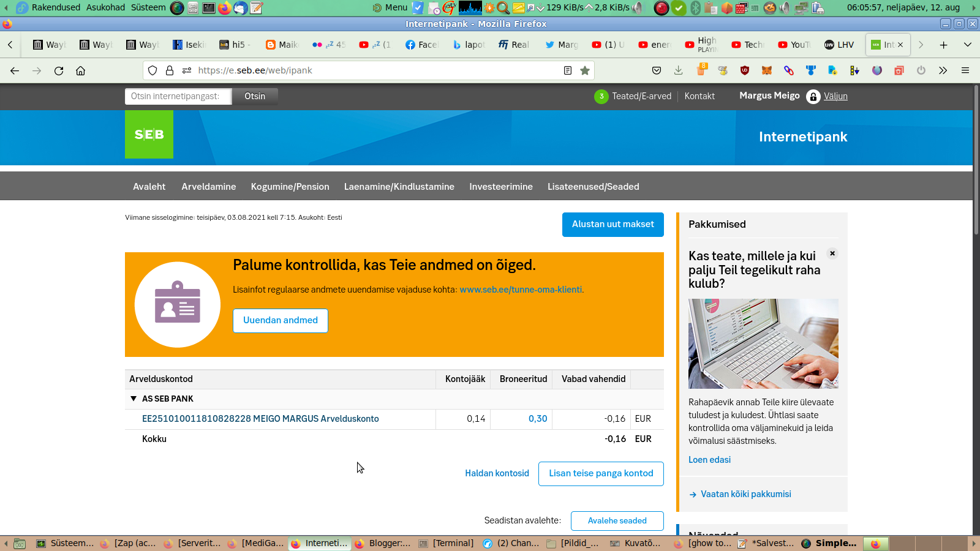The image size is (980, 551).
Task: Open the Teated/E-arved link
Action: tap(641, 96)
